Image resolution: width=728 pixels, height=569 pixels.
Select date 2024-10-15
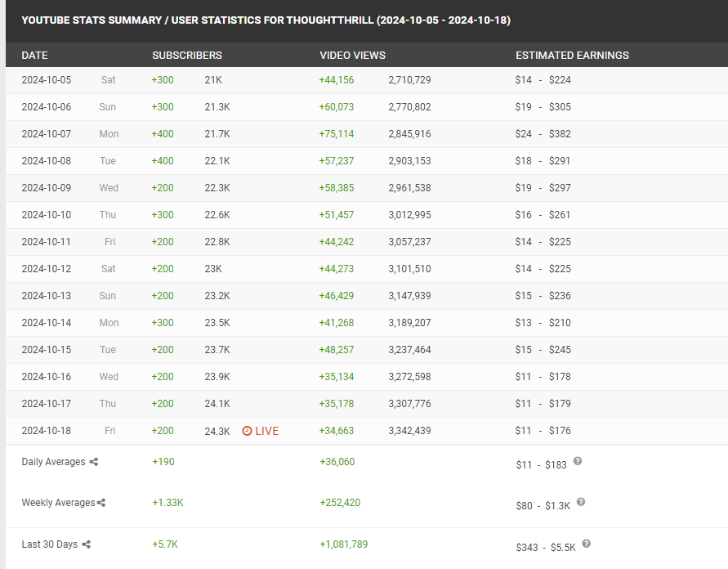click(x=47, y=349)
